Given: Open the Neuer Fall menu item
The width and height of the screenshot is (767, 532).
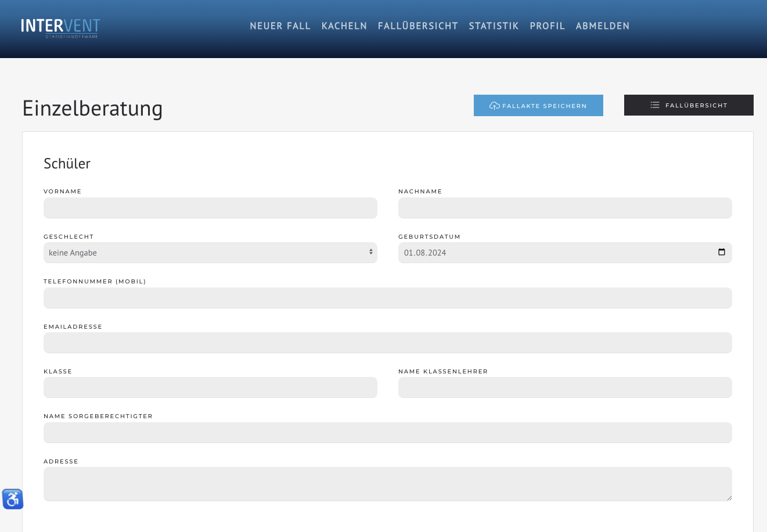Looking at the screenshot, I should tap(280, 26).
